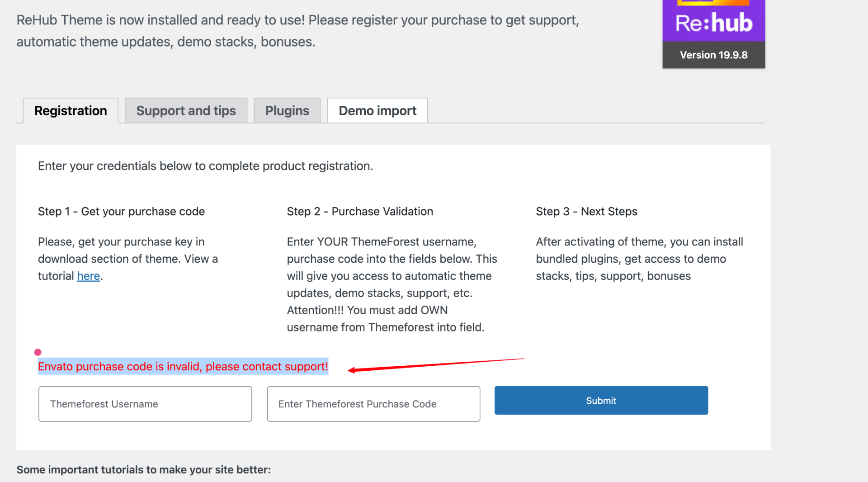868x482 pixels.
Task: Click the Step 3 Next Steps heading
Action: click(x=586, y=212)
